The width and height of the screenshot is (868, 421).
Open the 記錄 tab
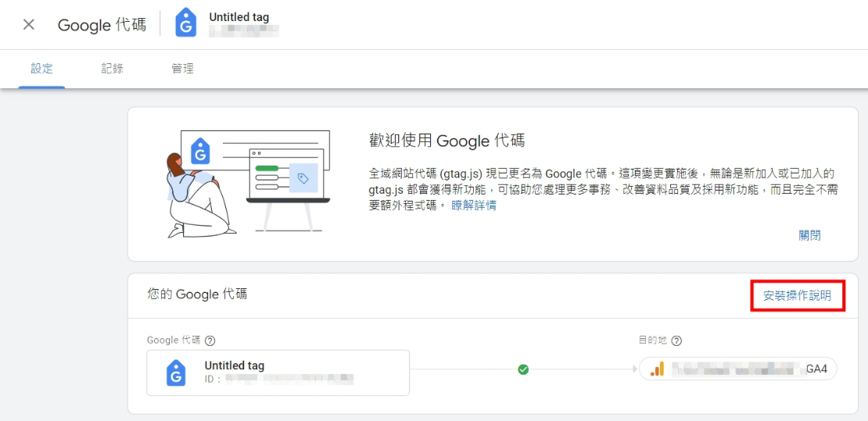(x=113, y=69)
